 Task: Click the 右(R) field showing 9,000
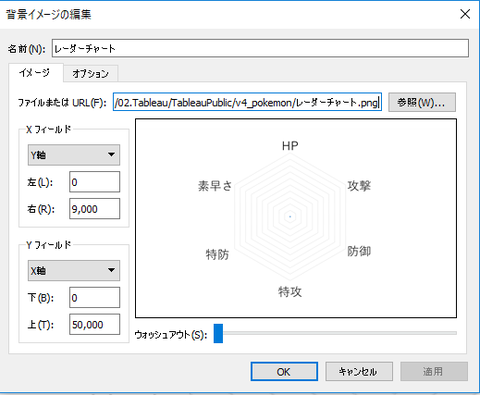(x=94, y=209)
